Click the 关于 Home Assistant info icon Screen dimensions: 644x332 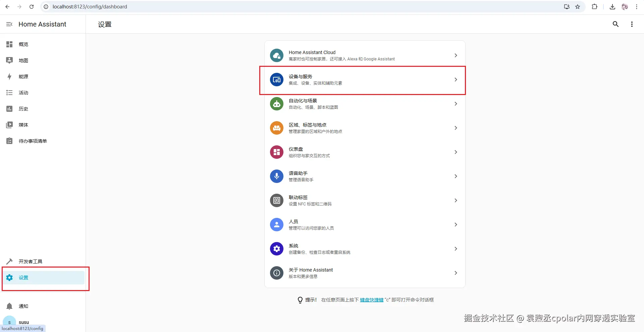point(277,273)
